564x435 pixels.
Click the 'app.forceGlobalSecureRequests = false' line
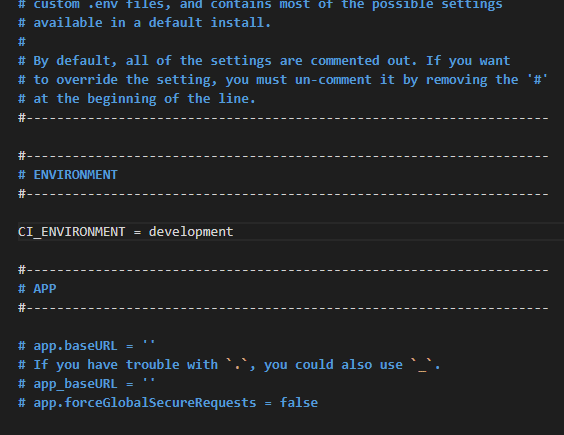168,403
